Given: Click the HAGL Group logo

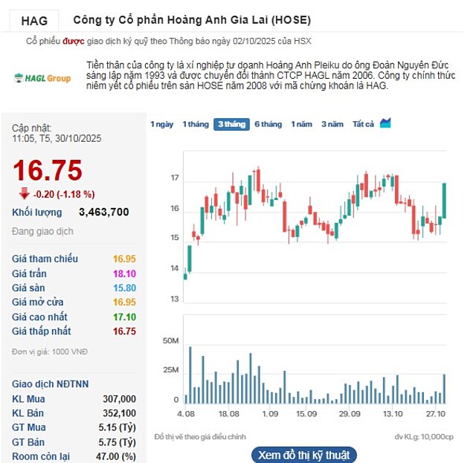Looking at the screenshot, I should pyautogui.click(x=43, y=78).
